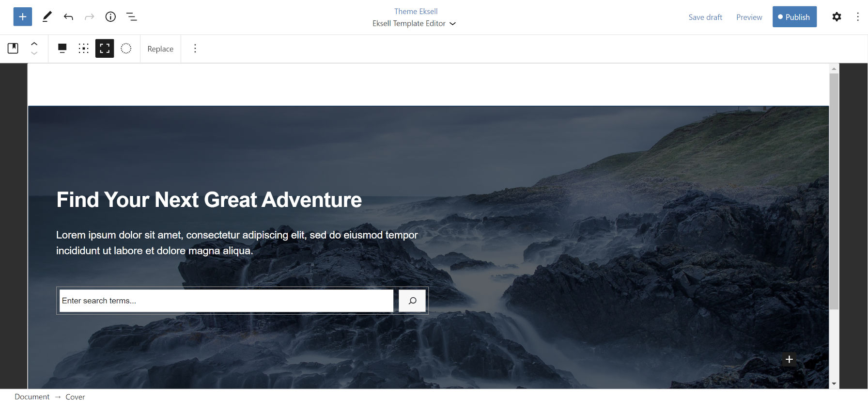Select the Tools pencil icon
Viewport: 868px width, 402px height.
[x=47, y=17]
